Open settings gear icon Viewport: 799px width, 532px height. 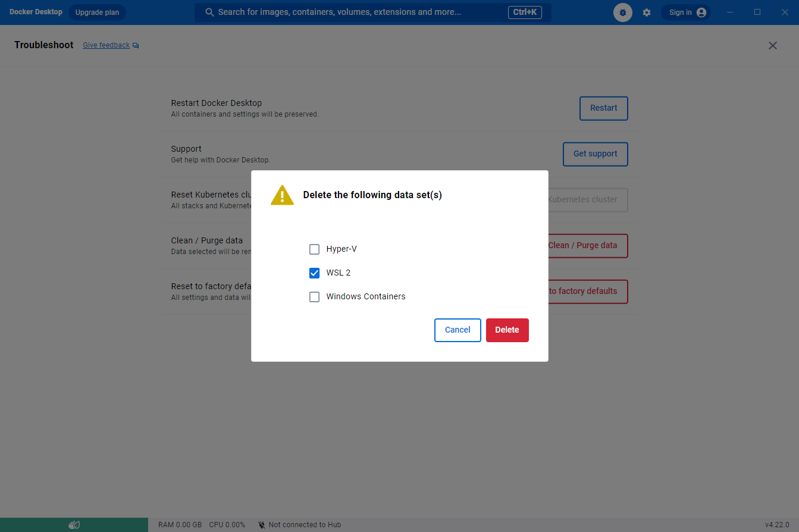(x=647, y=12)
